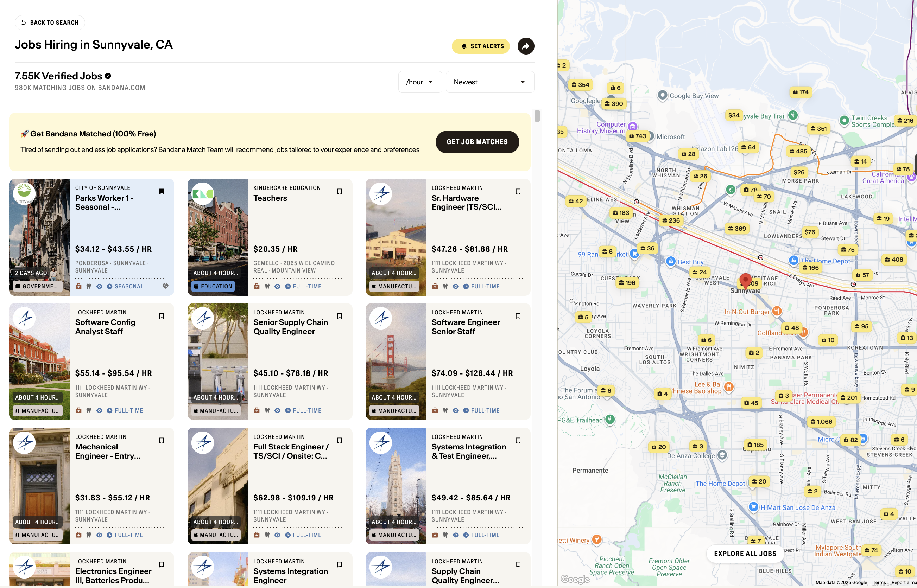
Task: Bookmark the Software Engineer Senior Staff job
Action: tap(518, 316)
